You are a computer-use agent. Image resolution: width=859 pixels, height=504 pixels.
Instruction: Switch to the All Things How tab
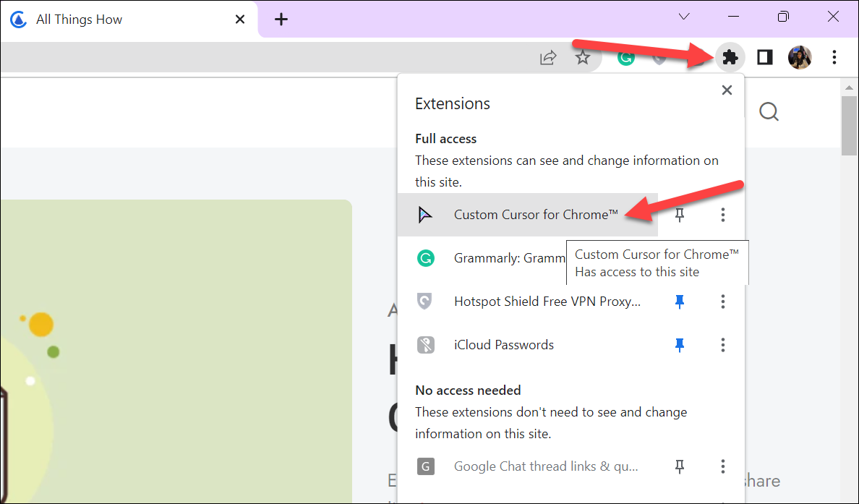129,20
